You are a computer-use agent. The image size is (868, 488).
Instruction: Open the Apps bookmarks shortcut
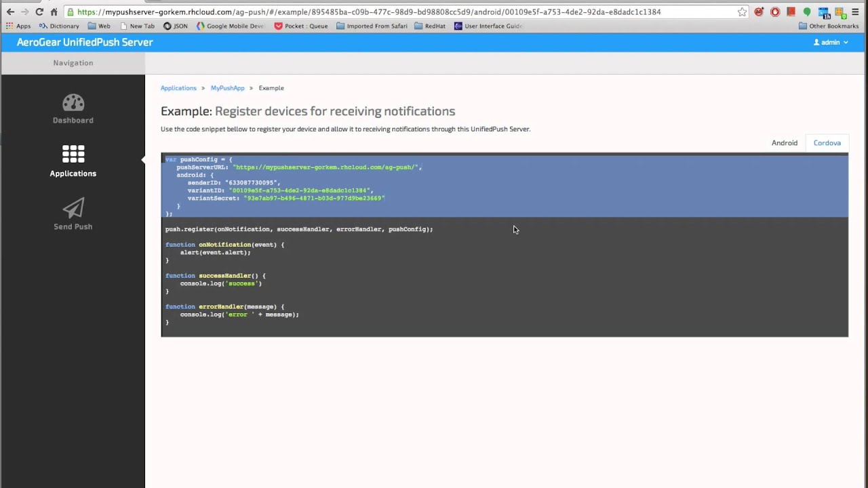pyautogui.click(x=18, y=26)
